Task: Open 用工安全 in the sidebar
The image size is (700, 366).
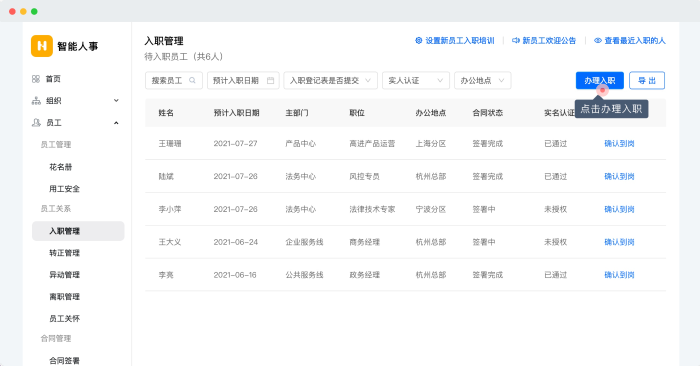Action: coord(64,189)
